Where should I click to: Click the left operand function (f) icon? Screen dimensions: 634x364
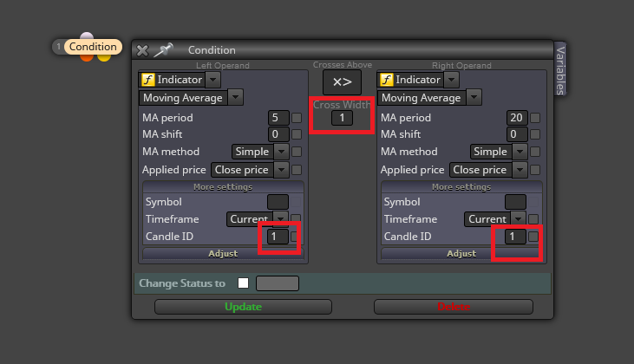coord(148,80)
